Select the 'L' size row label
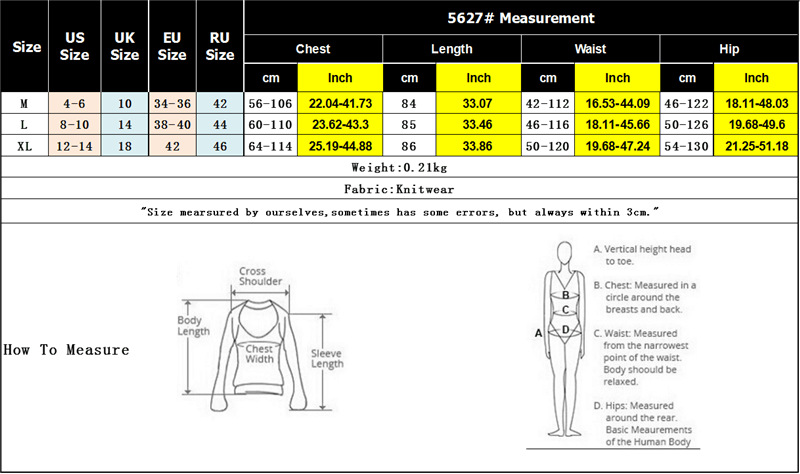The width and height of the screenshot is (800, 474). pyautogui.click(x=24, y=124)
